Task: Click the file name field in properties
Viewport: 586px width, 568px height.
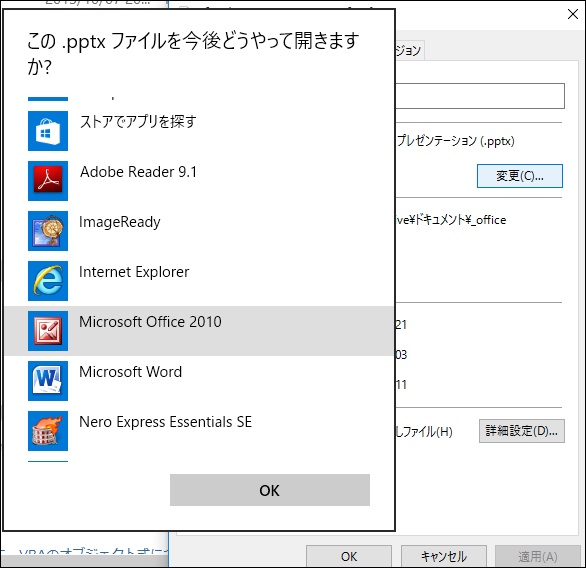Action: point(480,96)
